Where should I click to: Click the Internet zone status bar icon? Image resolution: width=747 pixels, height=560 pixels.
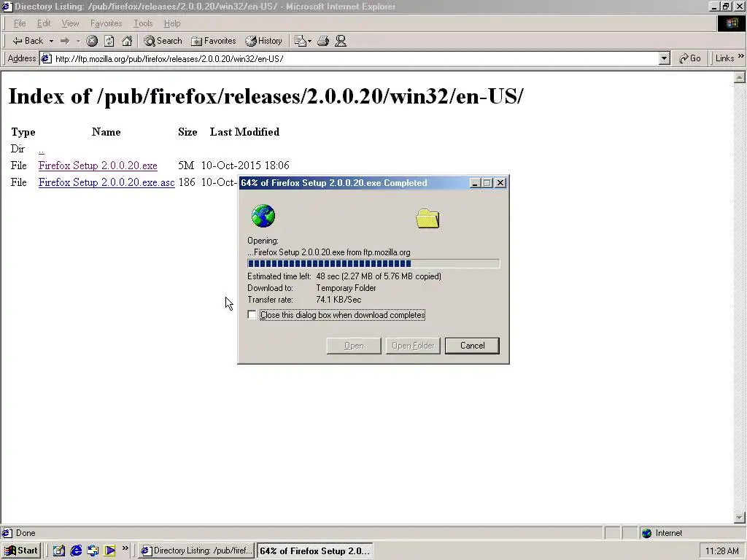click(646, 533)
